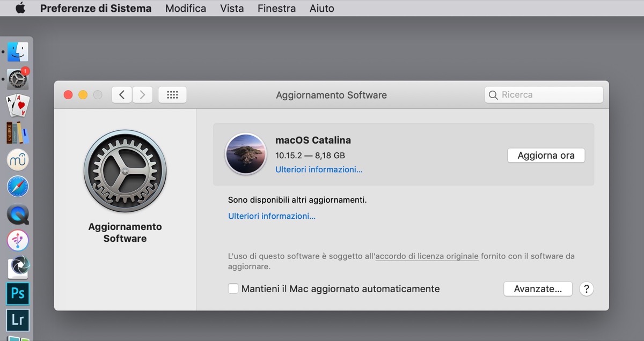Open the Finestra menu
The image size is (644, 341).
pos(276,8)
